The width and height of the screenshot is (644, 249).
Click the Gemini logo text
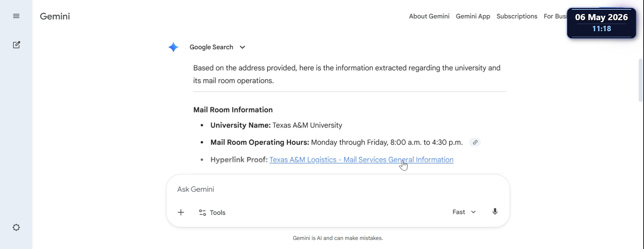[55, 16]
